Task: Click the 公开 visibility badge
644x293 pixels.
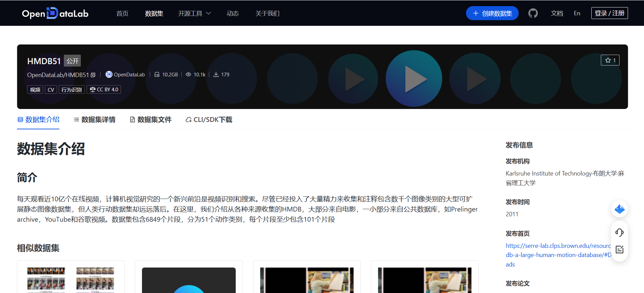Action: 72,61
